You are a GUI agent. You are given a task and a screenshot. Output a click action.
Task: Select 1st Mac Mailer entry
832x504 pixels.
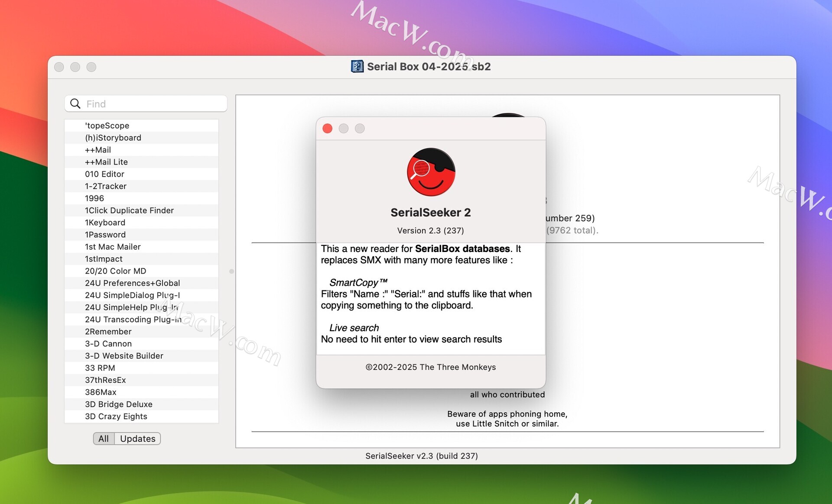[141, 247]
